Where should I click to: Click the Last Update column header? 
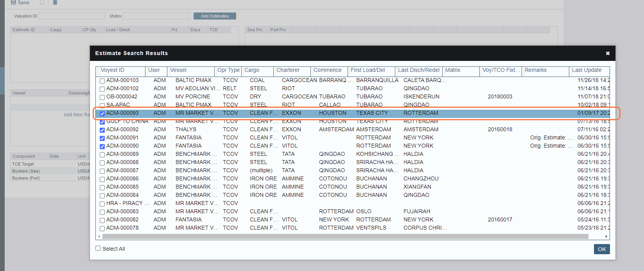coord(587,70)
